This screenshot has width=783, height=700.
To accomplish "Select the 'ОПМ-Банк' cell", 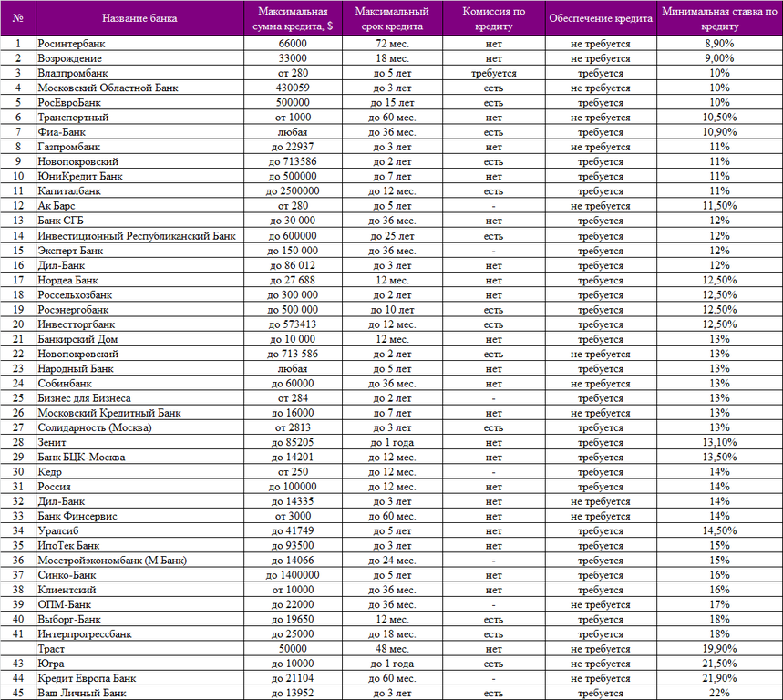I will coord(139,604).
